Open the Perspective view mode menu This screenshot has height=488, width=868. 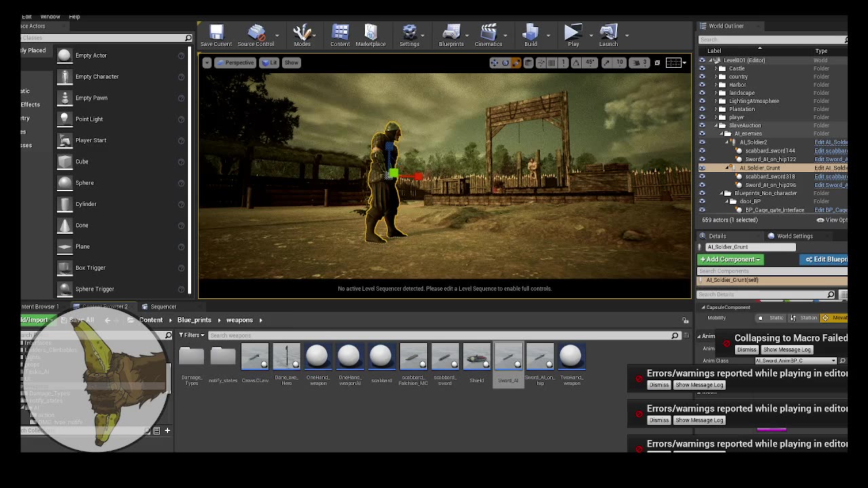[x=235, y=63]
